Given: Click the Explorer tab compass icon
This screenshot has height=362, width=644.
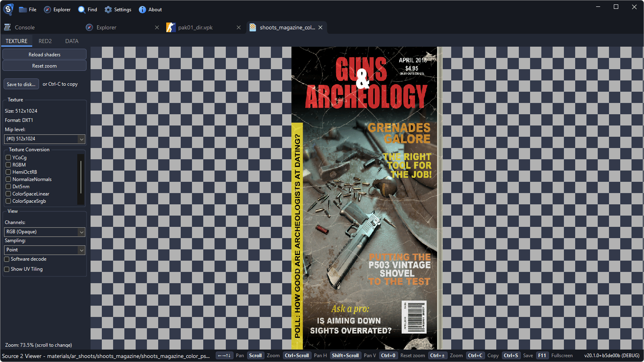Looking at the screenshot, I should 89,27.
